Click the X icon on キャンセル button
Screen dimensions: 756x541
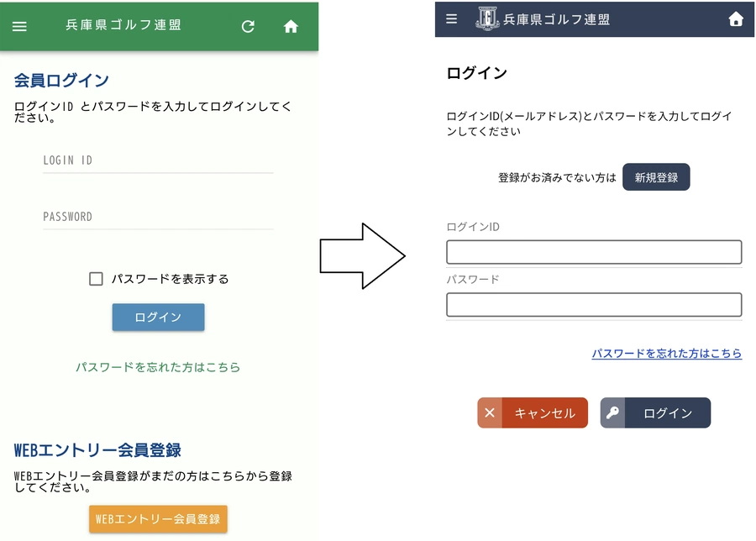[490, 413]
